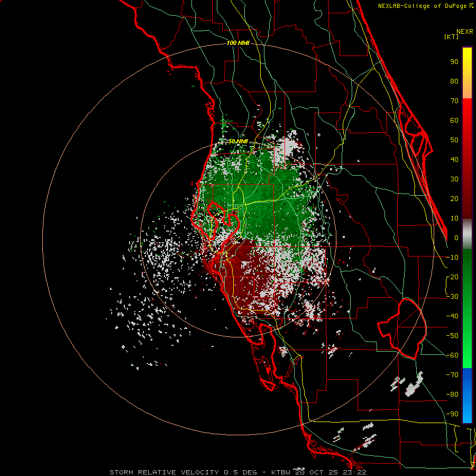Click the 50 value on velocity scale

click(454, 140)
